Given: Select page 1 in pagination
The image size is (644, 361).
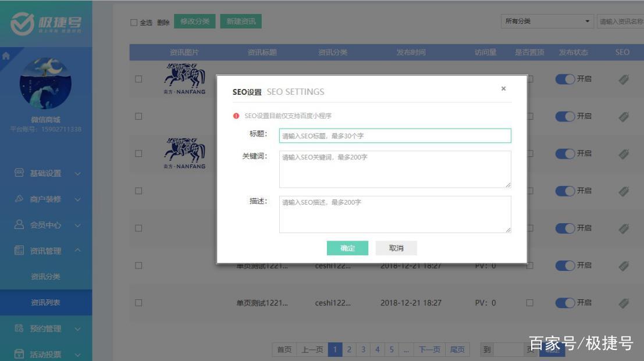Looking at the screenshot, I should point(335,349).
